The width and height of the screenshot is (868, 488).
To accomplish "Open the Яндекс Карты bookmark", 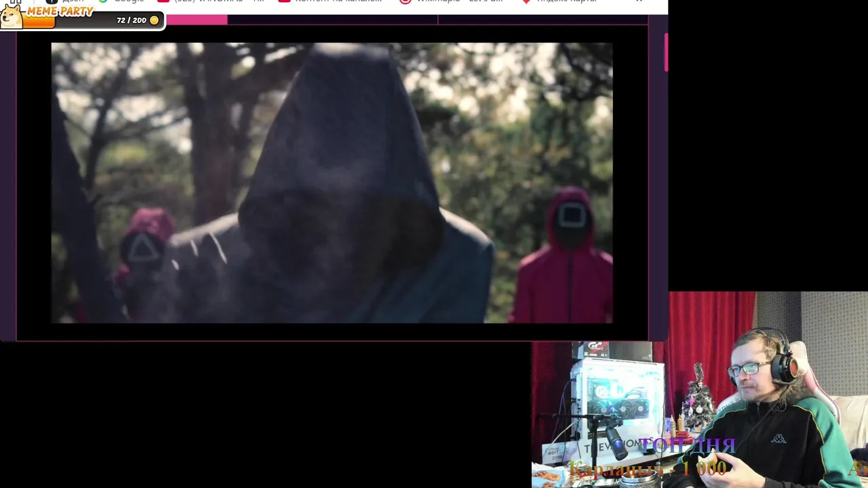I will (559, 2).
